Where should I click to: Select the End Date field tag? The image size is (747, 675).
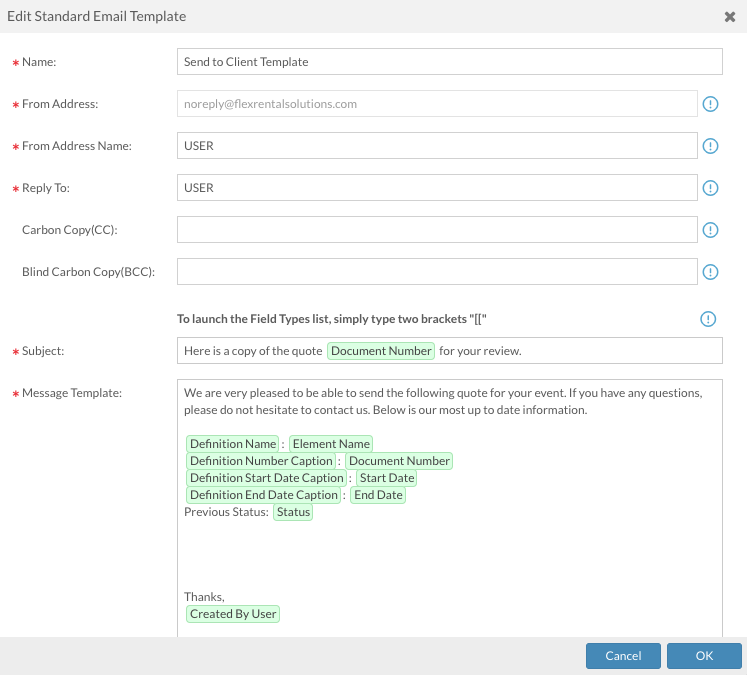point(378,495)
